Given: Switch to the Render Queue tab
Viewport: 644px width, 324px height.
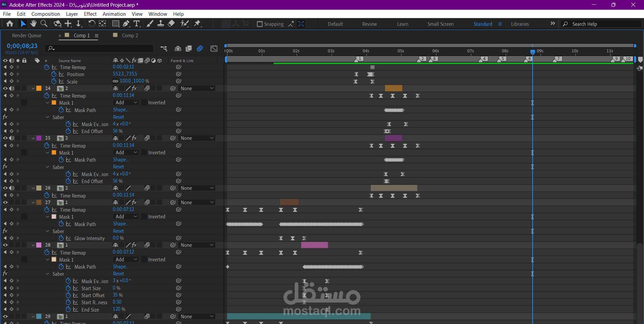Looking at the screenshot, I should click(x=27, y=36).
